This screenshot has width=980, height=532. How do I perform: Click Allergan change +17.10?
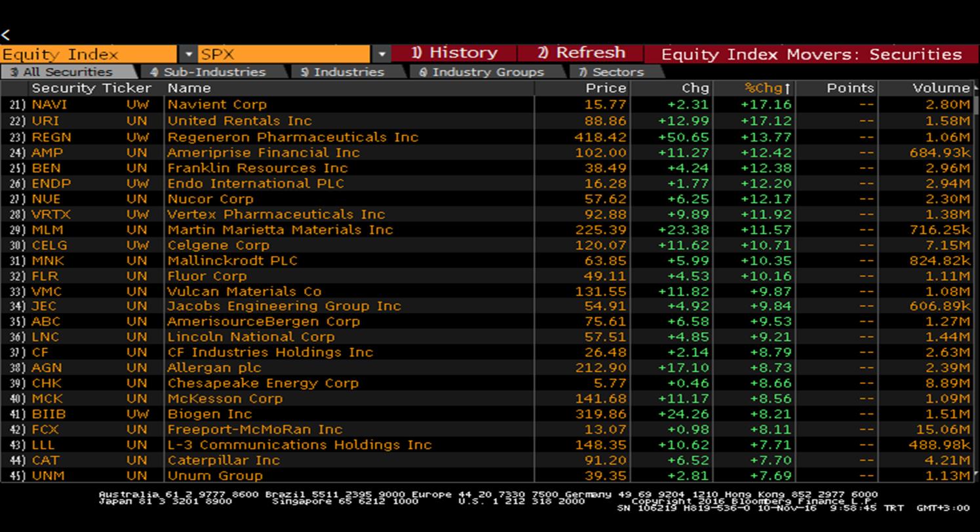(684, 368)
